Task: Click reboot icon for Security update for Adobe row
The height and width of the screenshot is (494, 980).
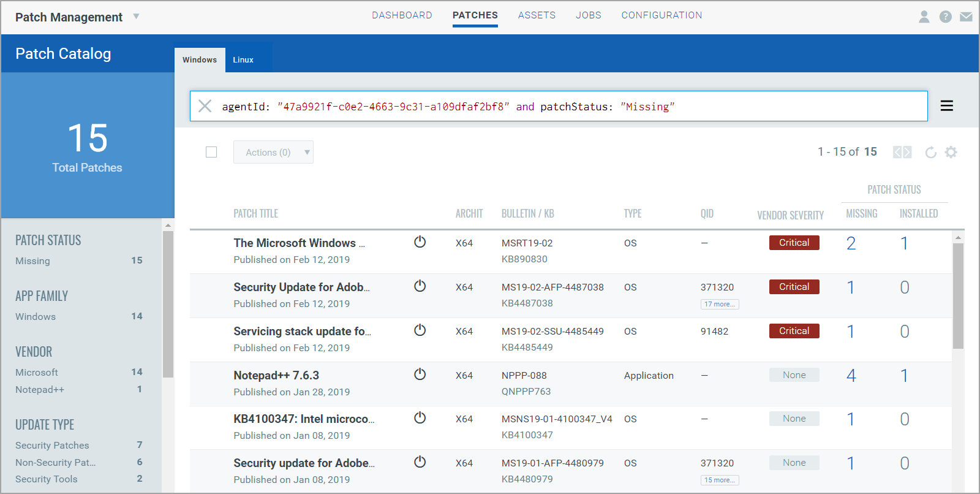Action: pos(420,462)
